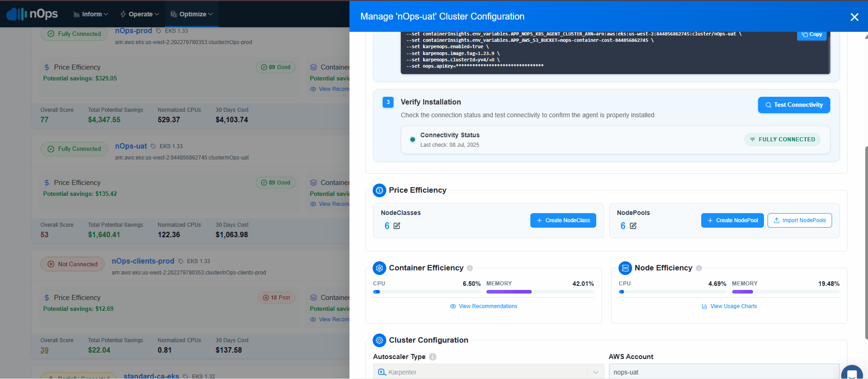Click the tag icon beside nOps-uat EKS 1.33

tap(153, 146)
